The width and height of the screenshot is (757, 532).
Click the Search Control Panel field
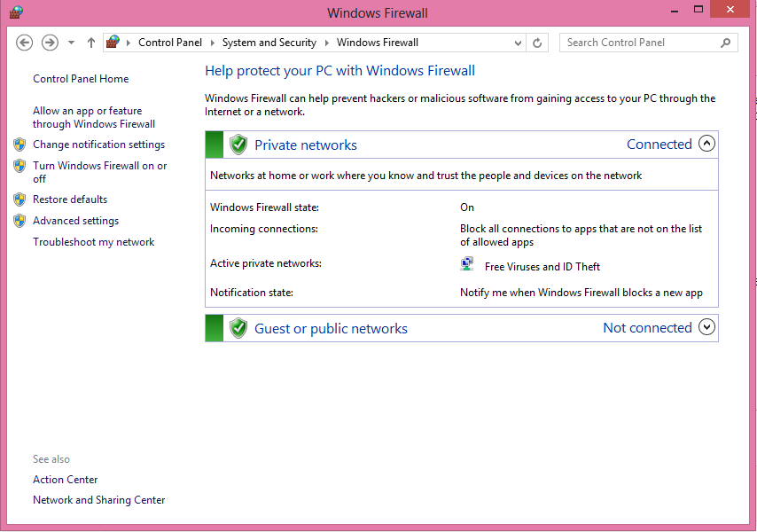638,43
